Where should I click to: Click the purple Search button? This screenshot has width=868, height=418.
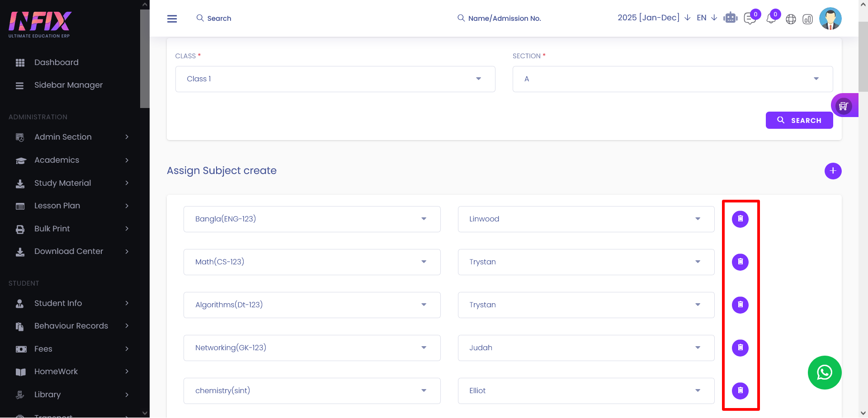pos(799,120)
